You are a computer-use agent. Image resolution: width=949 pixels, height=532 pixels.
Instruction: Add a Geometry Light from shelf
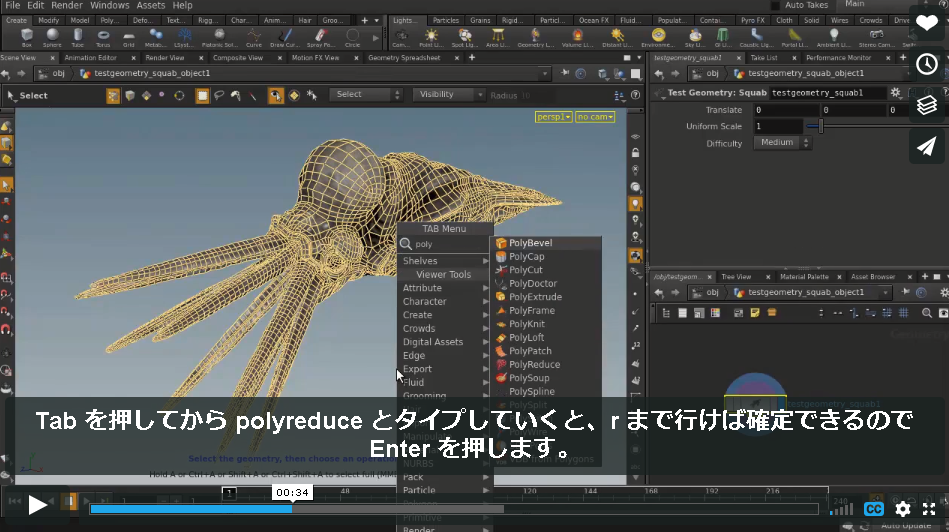pyautogui.click(x=536, y=38)
